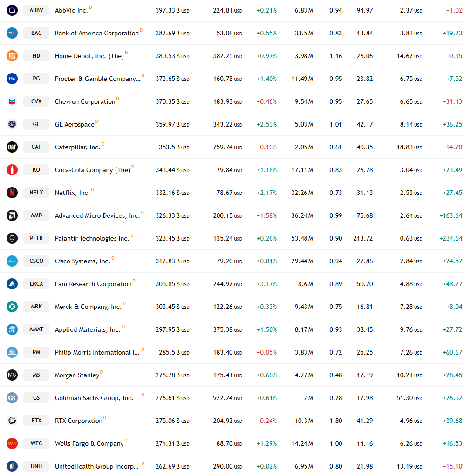Open the Morgan Stanley link
This screenshot has height=476, width=463.
coord(77,375)
